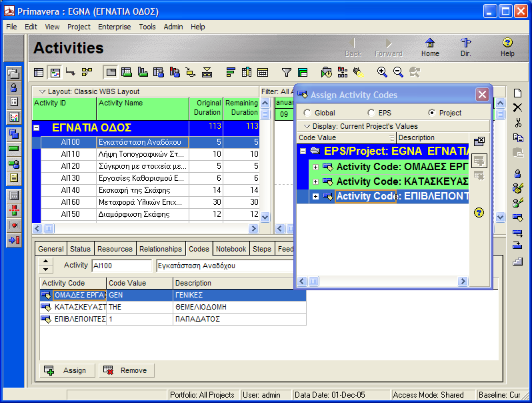Click the dialog help question-mark icon
532x403 pixels.
pos(479,213)
